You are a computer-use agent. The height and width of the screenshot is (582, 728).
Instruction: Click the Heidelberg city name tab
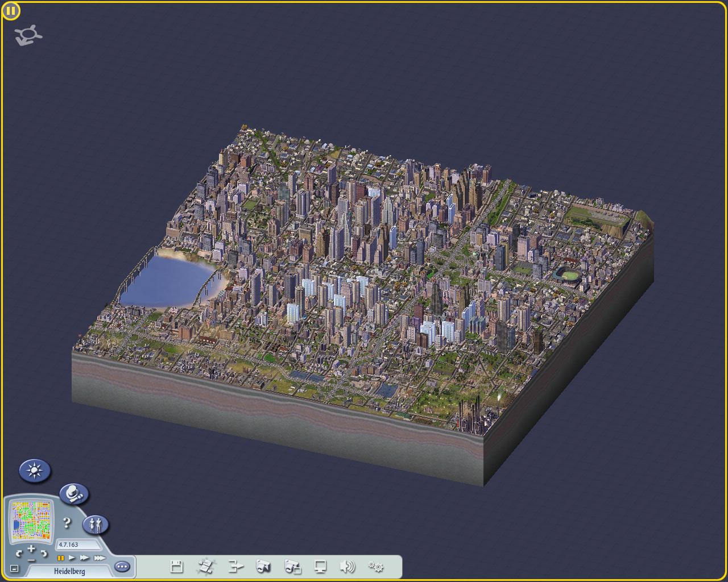point(69,571)
